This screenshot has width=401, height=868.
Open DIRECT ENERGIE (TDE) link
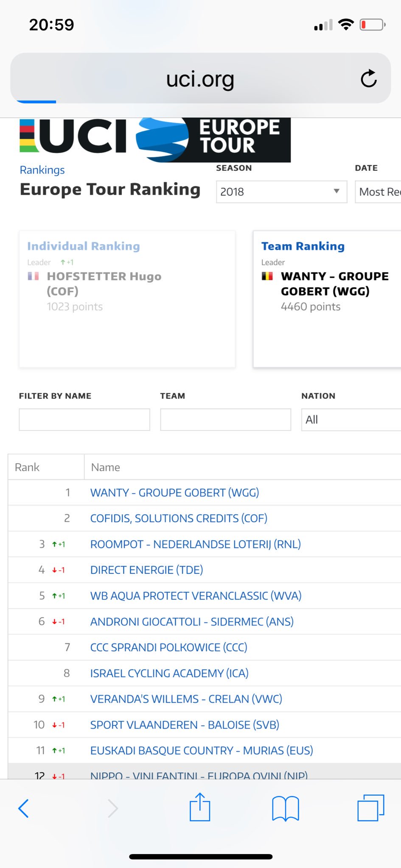coord(146,570)
